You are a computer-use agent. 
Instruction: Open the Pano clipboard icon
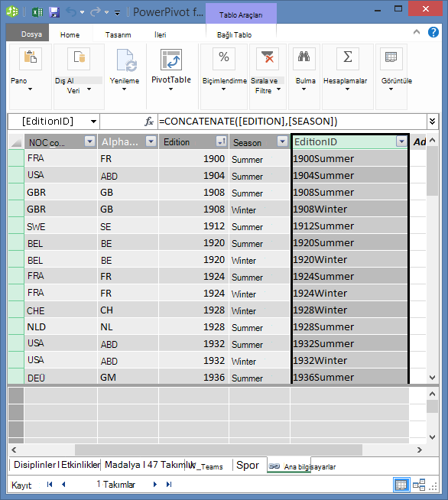31,58
